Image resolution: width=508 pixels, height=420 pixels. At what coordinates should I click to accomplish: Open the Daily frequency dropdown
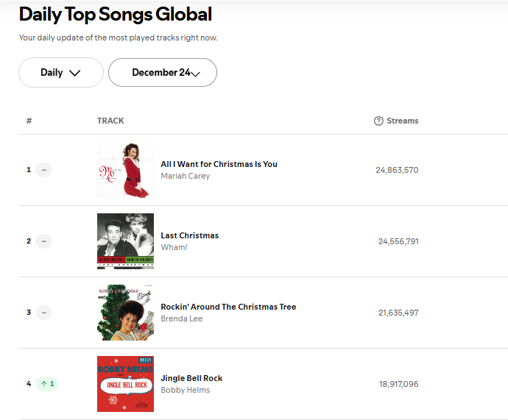click(61, 73)
